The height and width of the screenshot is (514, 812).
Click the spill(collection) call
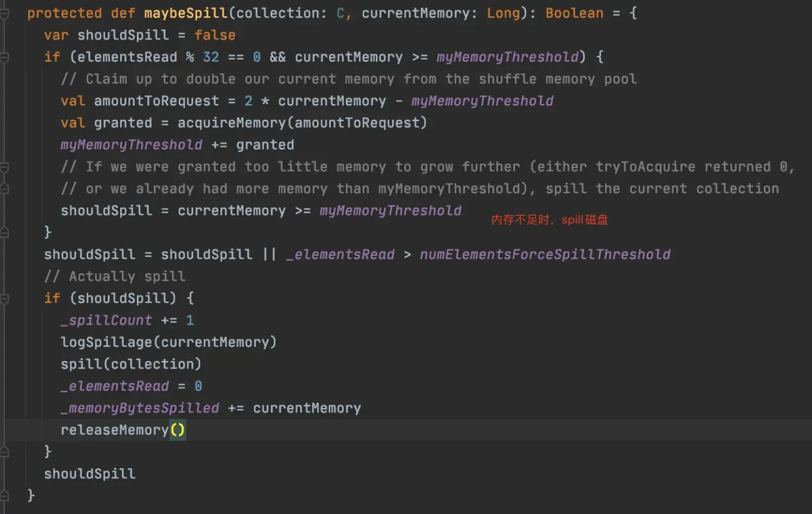[130, 364]
